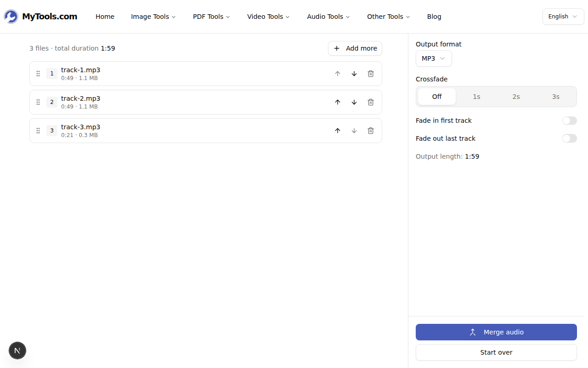Viewport: 588px width, 368px height.
Task: Move track-3.mp3 up with arrow icon
Action: 338,131
